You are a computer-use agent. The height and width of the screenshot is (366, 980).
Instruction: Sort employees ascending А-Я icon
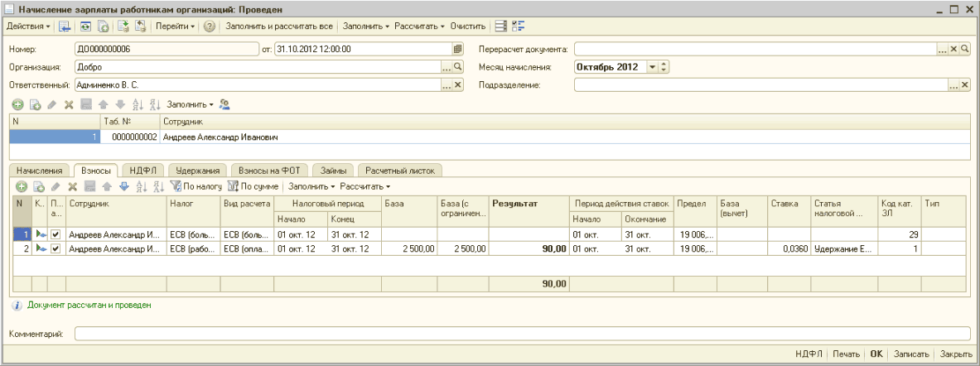click(x=138, y=105)
